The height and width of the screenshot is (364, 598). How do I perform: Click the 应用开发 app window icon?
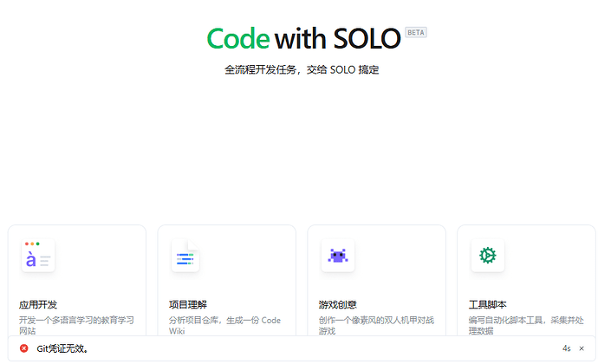[x=38, y=256]
